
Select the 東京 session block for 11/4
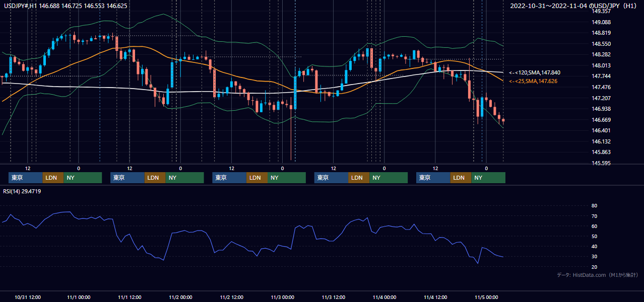coord(433,178)
